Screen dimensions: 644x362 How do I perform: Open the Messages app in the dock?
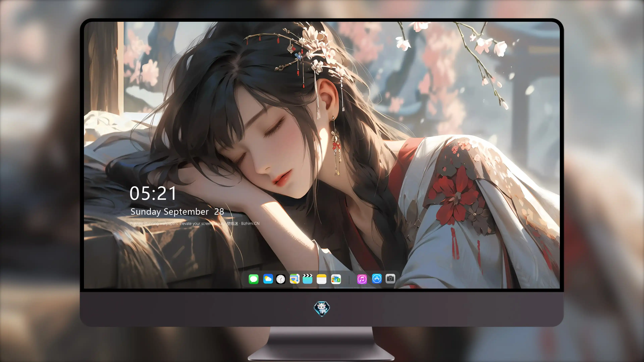[254, 279]
